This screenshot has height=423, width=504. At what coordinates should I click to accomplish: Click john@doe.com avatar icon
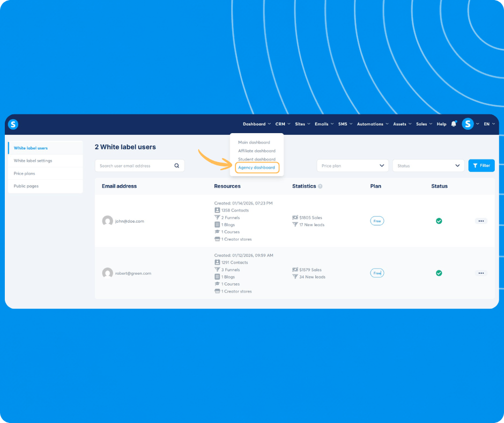tap(107, 221)
